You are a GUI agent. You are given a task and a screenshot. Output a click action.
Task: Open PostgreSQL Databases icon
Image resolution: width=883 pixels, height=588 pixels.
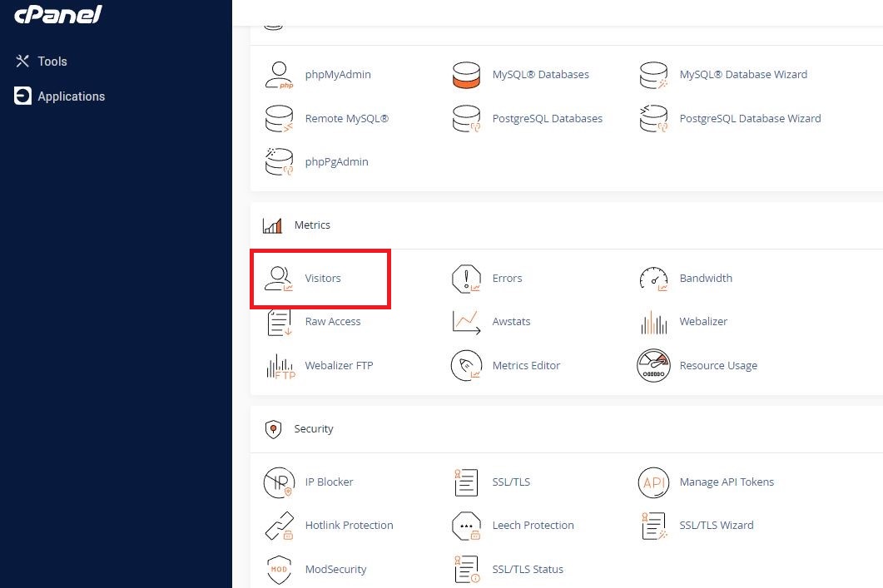pos(466,119)
